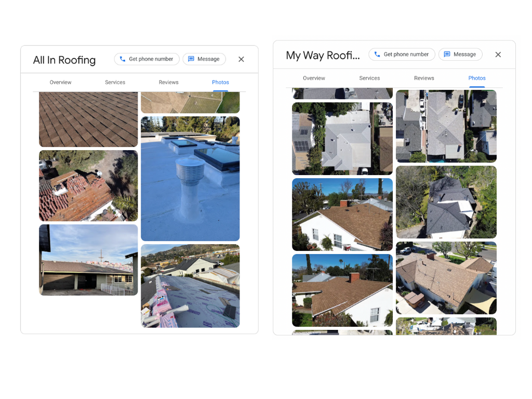
Task: Close the My Way Roofing listing panel
Action: point(498,54)
